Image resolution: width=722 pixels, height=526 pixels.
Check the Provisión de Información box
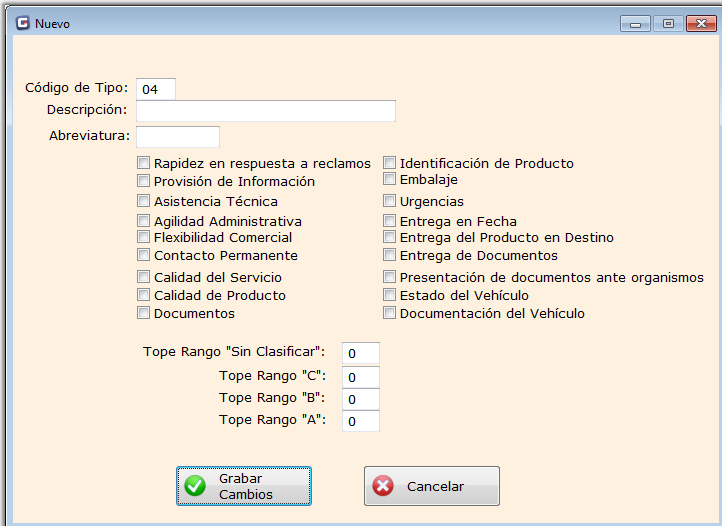click(x=143, y=181)
